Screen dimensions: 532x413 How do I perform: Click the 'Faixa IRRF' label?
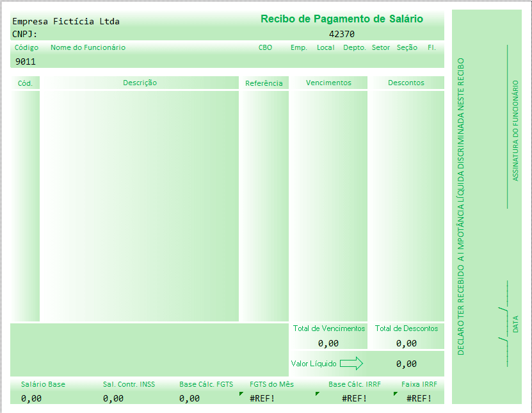click(x=419, y=384)
